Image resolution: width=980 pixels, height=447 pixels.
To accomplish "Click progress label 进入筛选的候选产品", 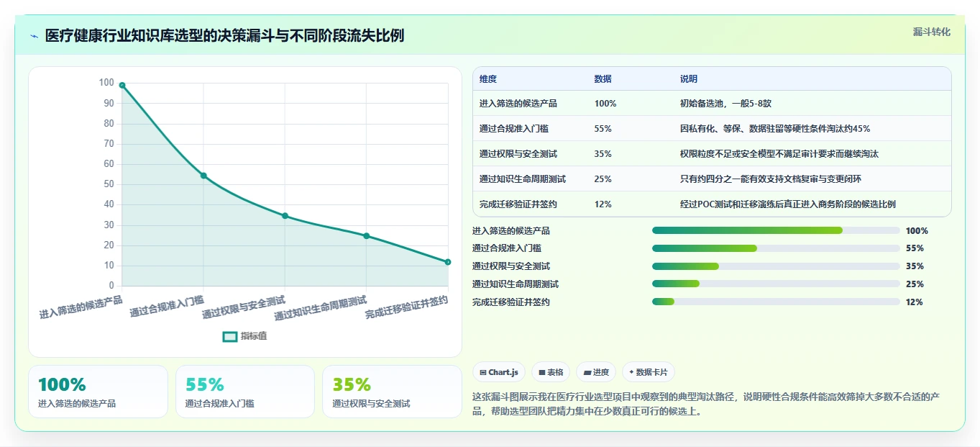I will 511,231.
